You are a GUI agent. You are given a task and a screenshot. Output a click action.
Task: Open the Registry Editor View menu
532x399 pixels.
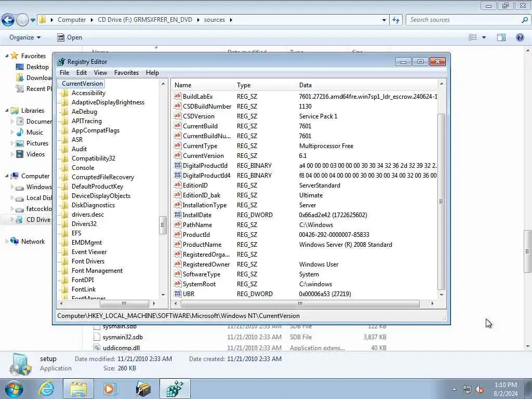point(100,73)
